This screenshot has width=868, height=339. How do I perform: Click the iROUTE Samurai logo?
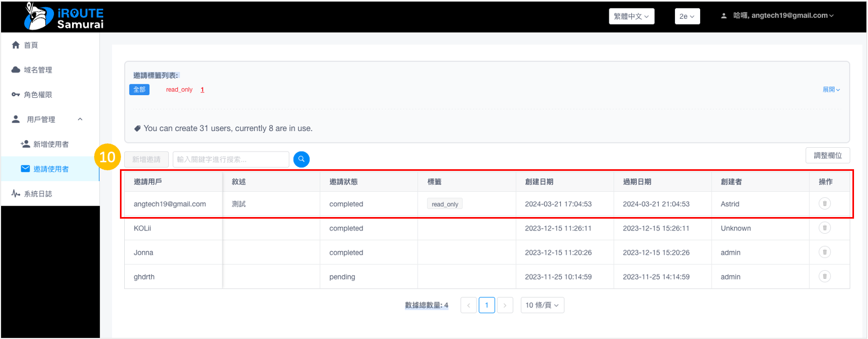(x=64, y=17)
